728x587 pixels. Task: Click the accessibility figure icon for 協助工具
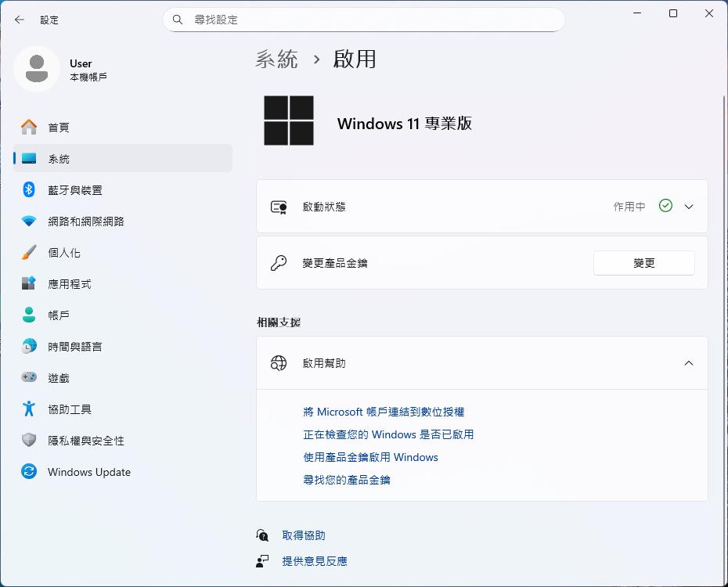tap(29, 409)
